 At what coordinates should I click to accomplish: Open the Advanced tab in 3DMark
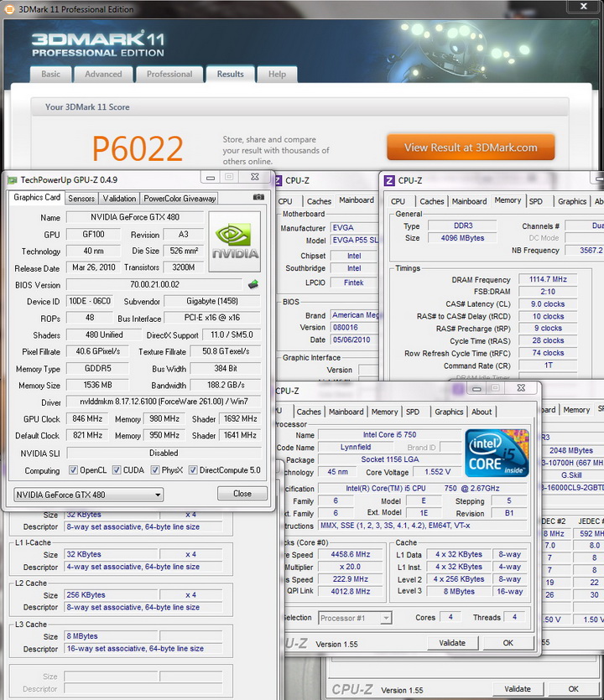click(x=104, y=74)
